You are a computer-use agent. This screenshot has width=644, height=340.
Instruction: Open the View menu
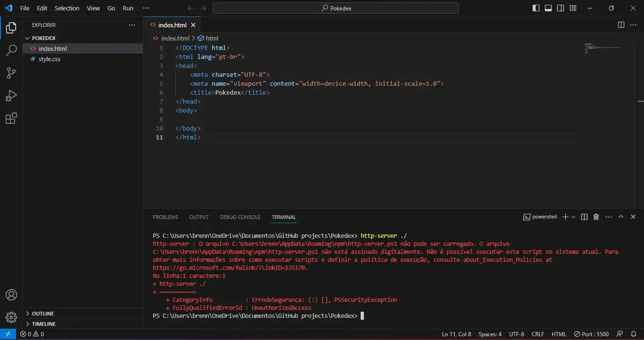(93, 8)
